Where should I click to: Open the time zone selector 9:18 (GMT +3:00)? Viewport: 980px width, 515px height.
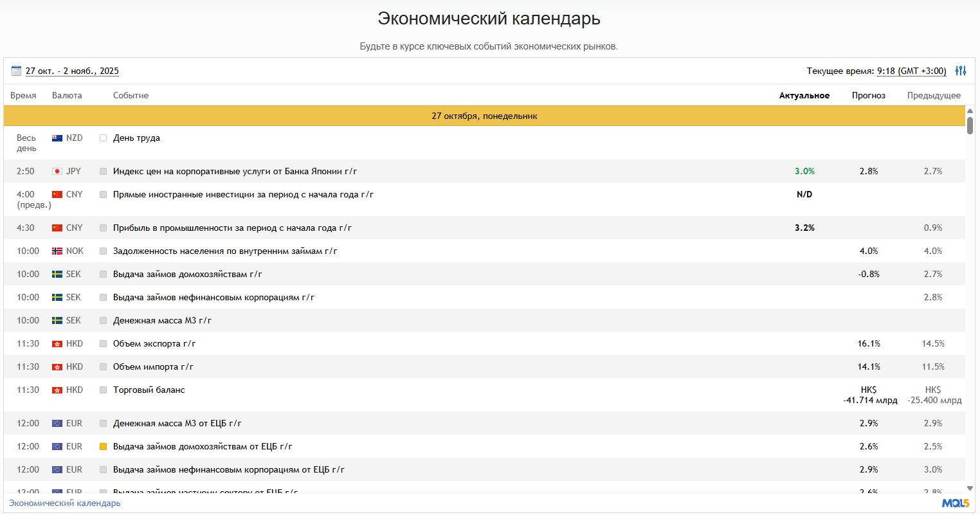[x=911, y=71]
